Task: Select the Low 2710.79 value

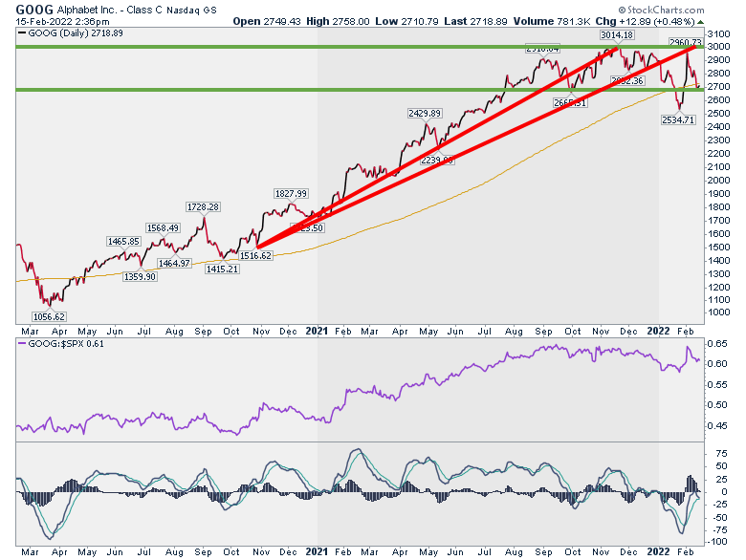Action: pyautogui.click(x=406, y=21)
